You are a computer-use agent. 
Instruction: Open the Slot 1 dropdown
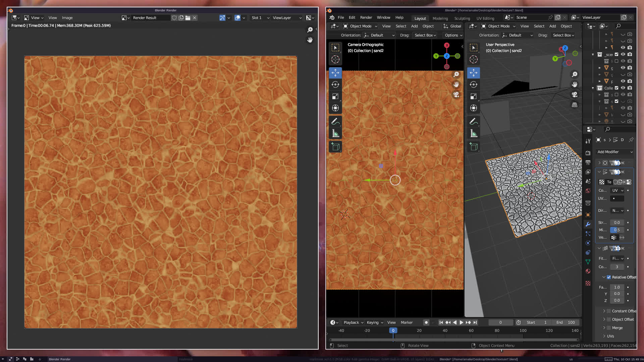click(260, 18)
